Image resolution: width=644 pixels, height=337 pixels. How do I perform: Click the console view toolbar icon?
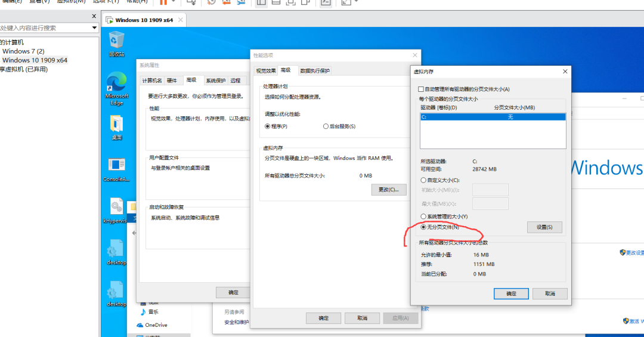point(326,2)
